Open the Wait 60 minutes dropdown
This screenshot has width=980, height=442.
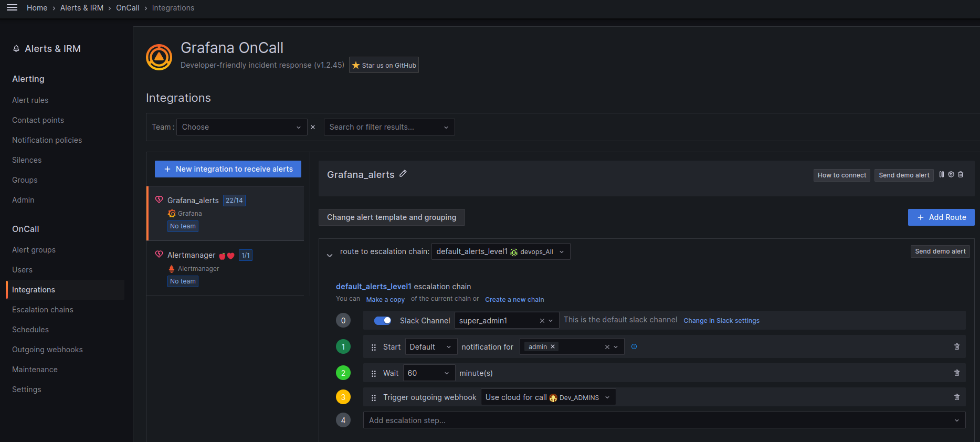[429, 373]
